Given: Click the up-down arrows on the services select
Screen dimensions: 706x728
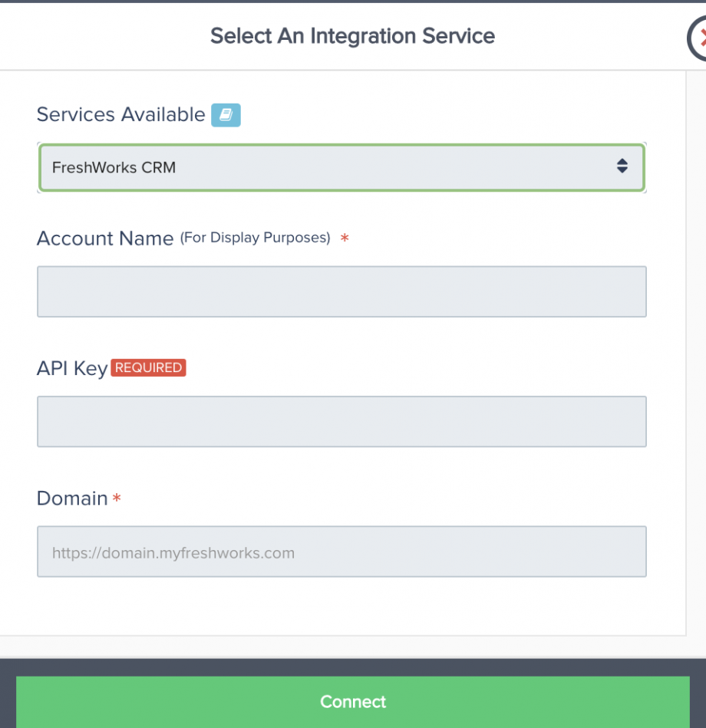Looking at the screenshot, I should coord(622,166).
